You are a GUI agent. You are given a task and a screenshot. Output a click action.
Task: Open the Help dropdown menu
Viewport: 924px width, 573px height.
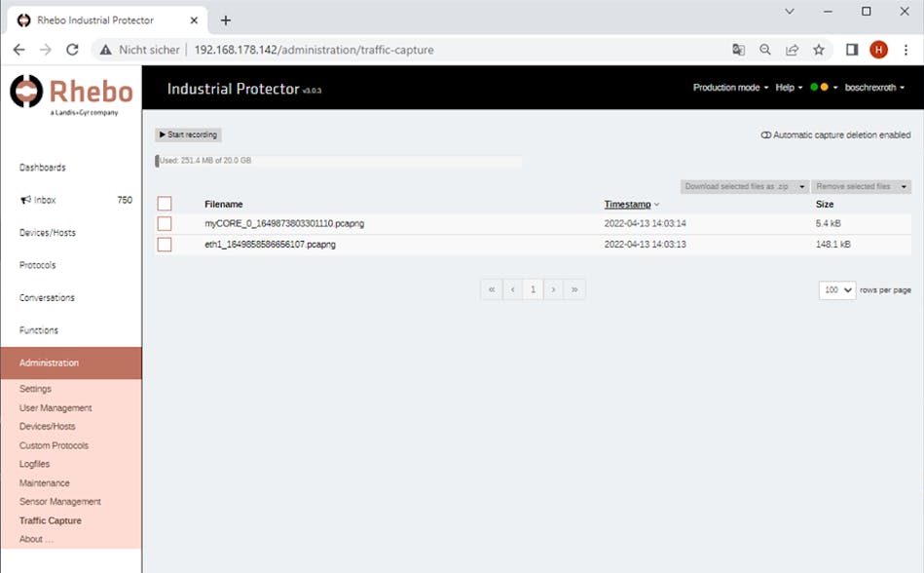pos(789,88)
